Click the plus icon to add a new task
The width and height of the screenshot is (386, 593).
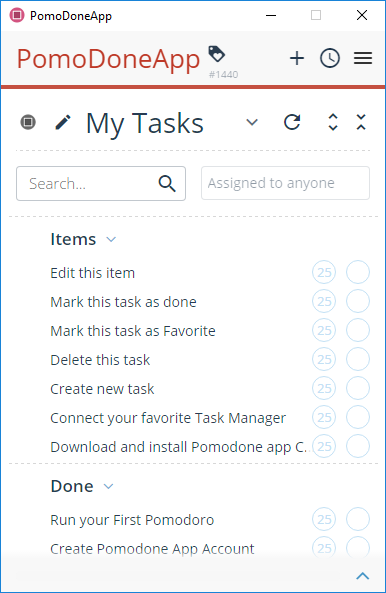[297, 58]
